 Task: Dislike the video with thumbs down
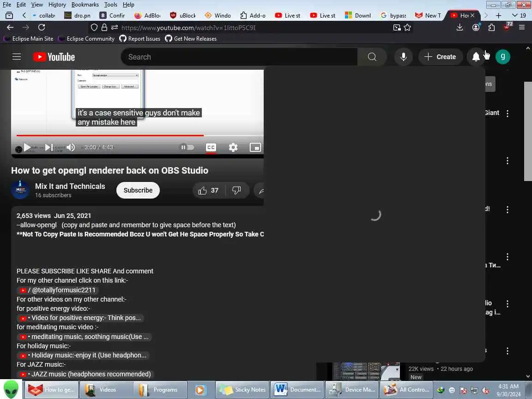(x=237, y=190)
